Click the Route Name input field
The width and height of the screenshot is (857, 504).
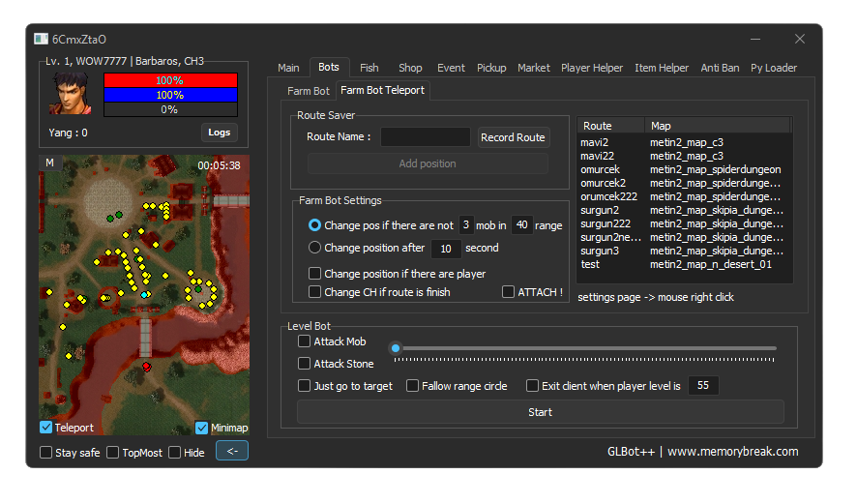pyautogui.click(x=426, y=136)
